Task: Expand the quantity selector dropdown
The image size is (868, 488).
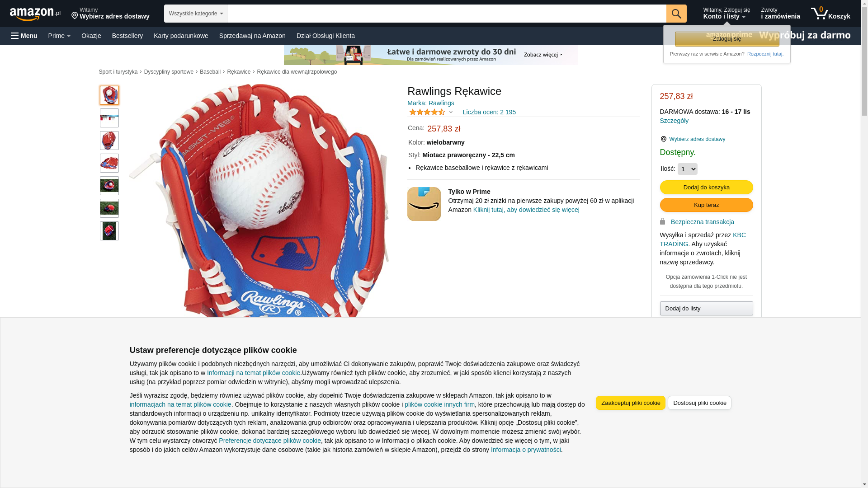Action: (x=687, y=169)
